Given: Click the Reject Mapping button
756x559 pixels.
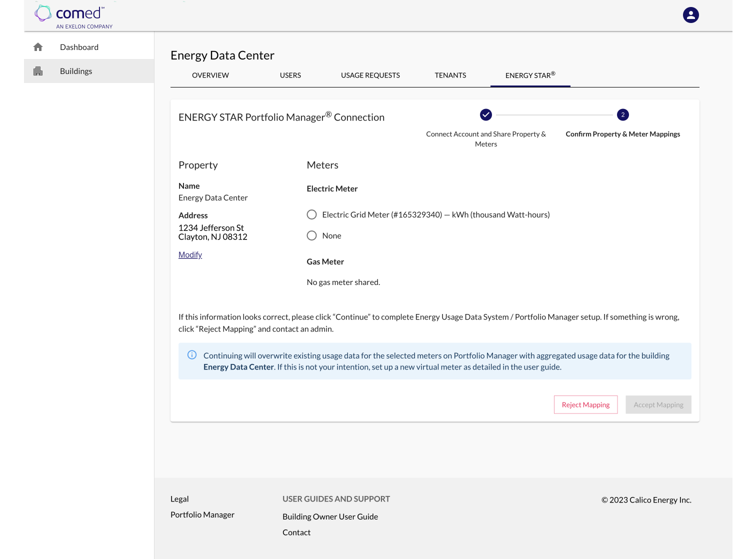Looking at the screenshot, I should 585,405.
